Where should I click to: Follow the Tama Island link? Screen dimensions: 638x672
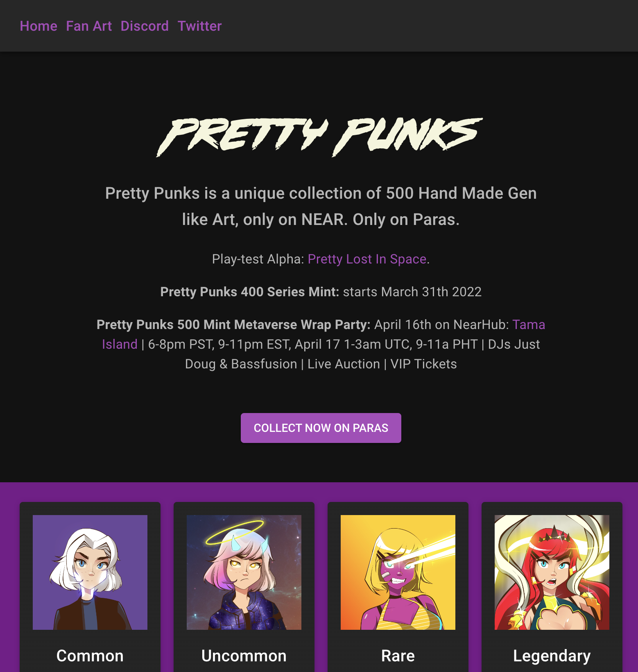click(x=324, y=334)
